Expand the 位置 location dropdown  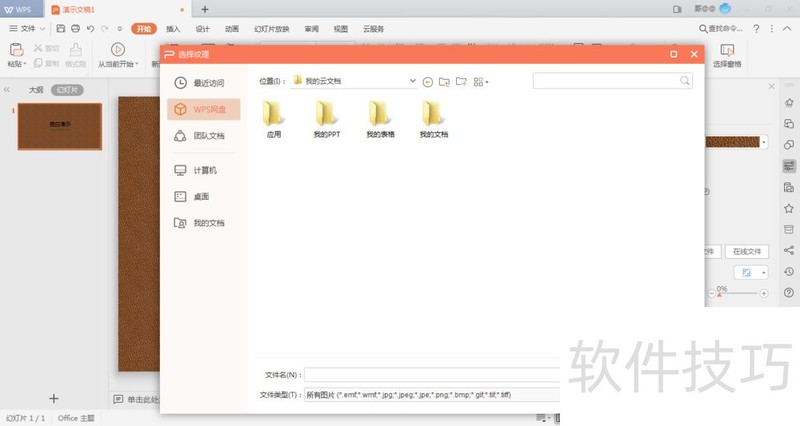(x=412, y=81)
